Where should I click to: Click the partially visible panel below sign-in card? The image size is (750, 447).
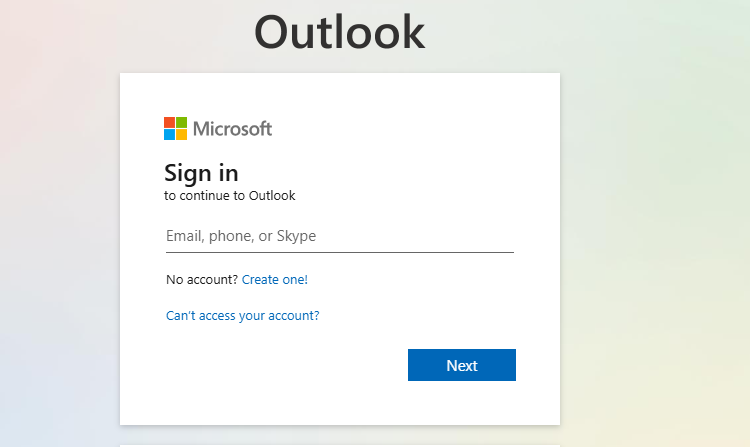339,444
